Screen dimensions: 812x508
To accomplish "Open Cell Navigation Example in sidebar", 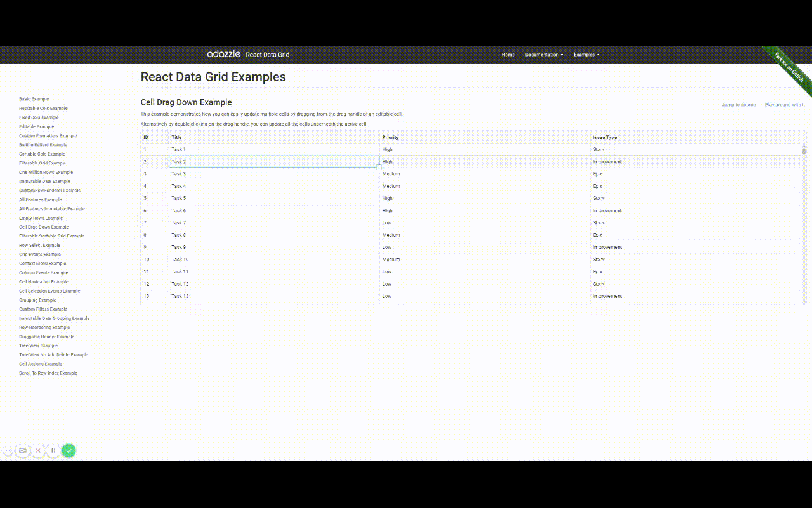I will 44,282.
